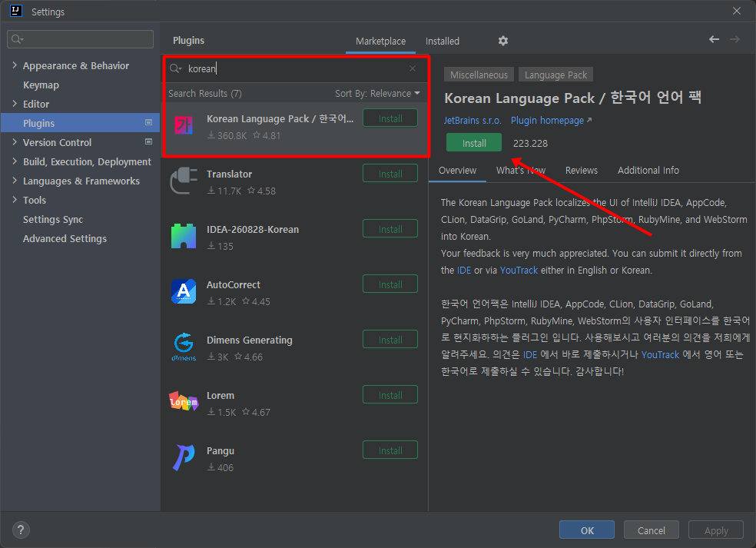The width and height of the screenshot is (756, 548).
Task: Install Korean Language Pack from details pane
Action: [x=474, y=143]
